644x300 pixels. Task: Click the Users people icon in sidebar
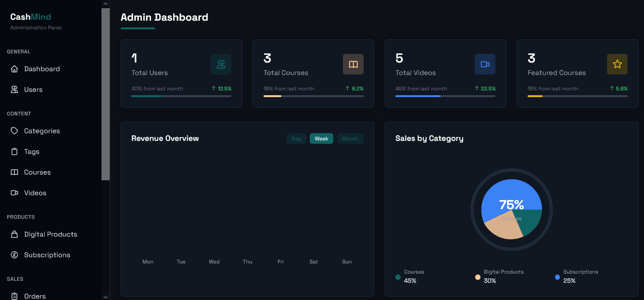14,89
